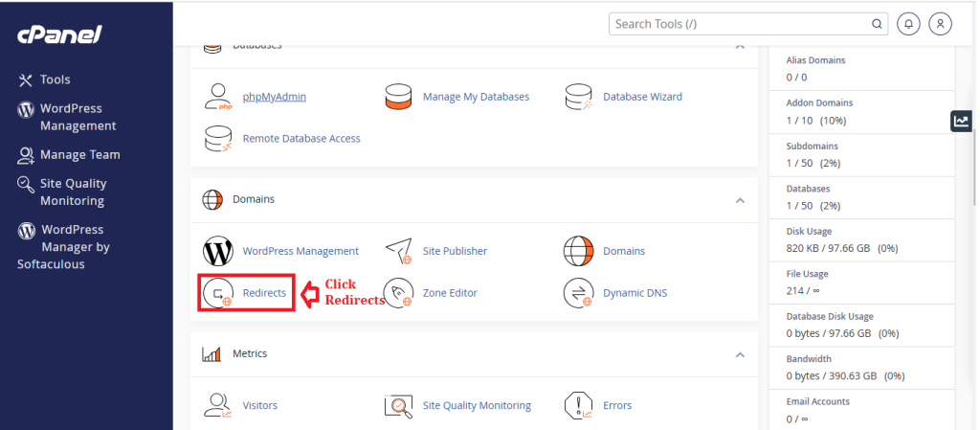Click the Redirects icon
The height and width of the screenshot is (430, 980).
click(218, 293)
